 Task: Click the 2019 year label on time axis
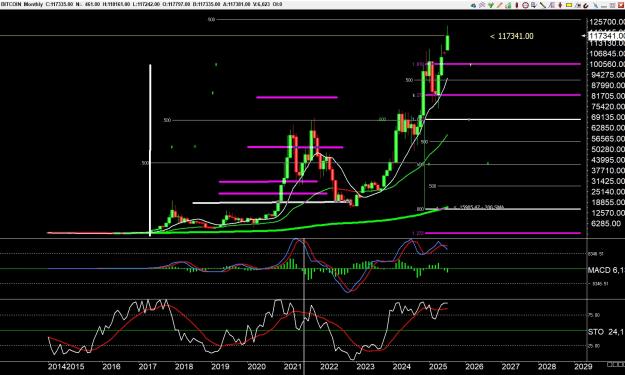[220, 367]
